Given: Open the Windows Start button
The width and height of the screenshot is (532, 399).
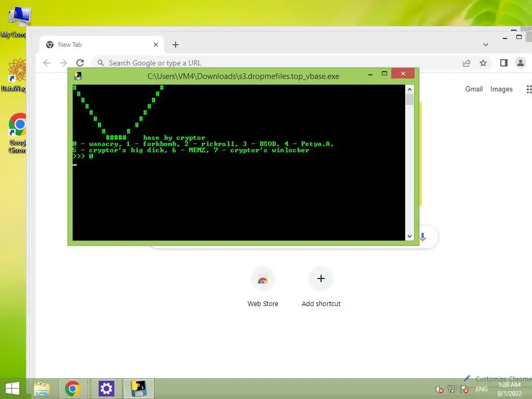Looking at the screenshot, I should [x=12, y=389].
